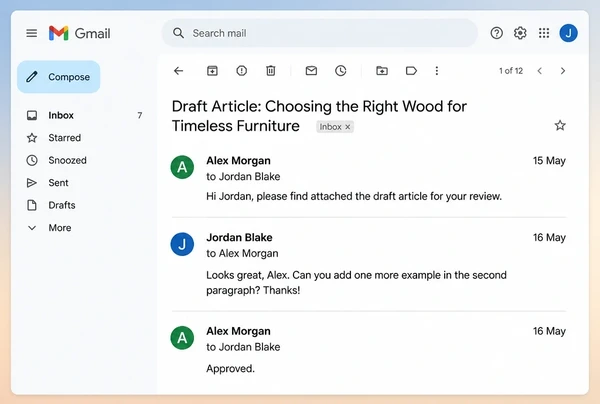Click the sidebar Sent arrow icon
Viewport: 600px width, 404px height.
[32, 183]
